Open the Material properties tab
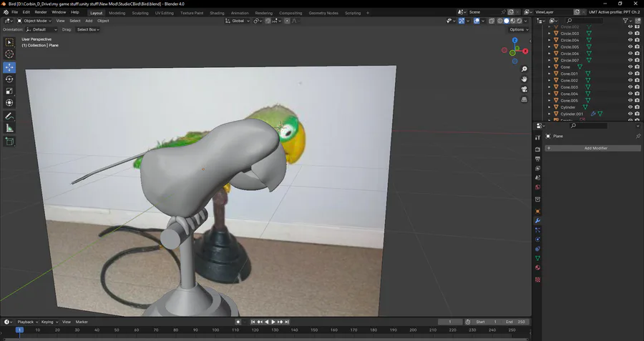The height and width of the screenshot is (341, 644). [x=537, y=267]
